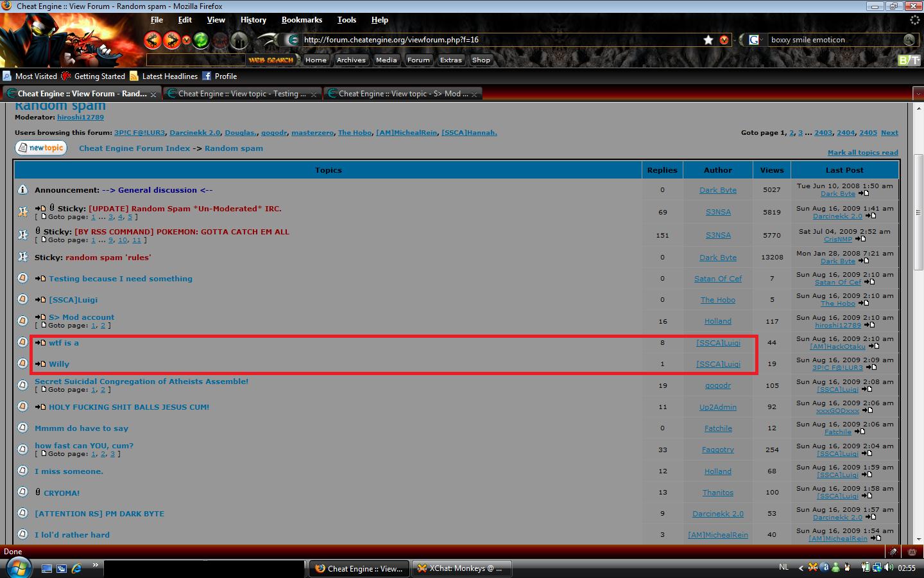Close the View topic - Testing tab
This screenshot has width=924, height=578.
[314, 94]
